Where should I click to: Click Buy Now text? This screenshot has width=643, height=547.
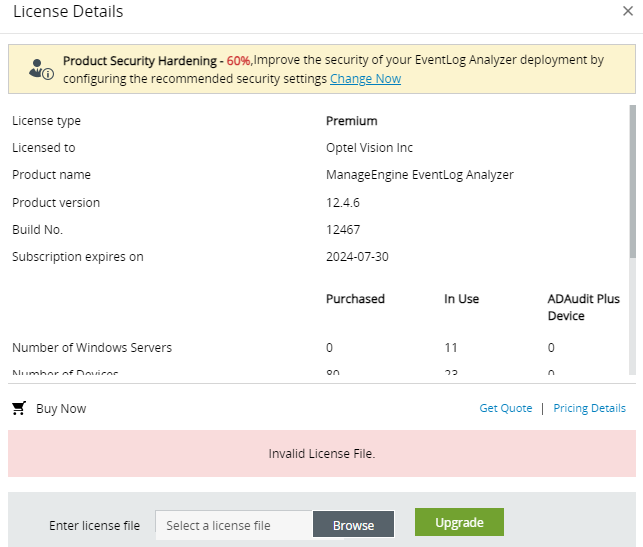click(61, 408)
